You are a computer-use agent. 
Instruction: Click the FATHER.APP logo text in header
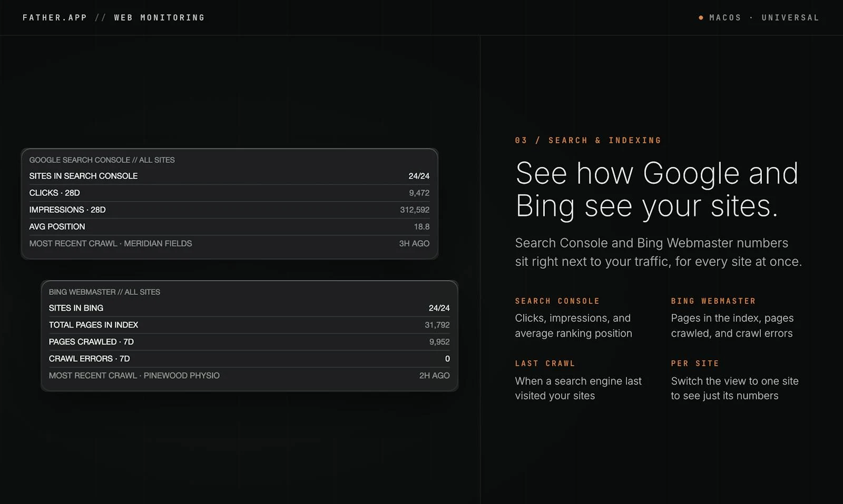pos(55,17)
